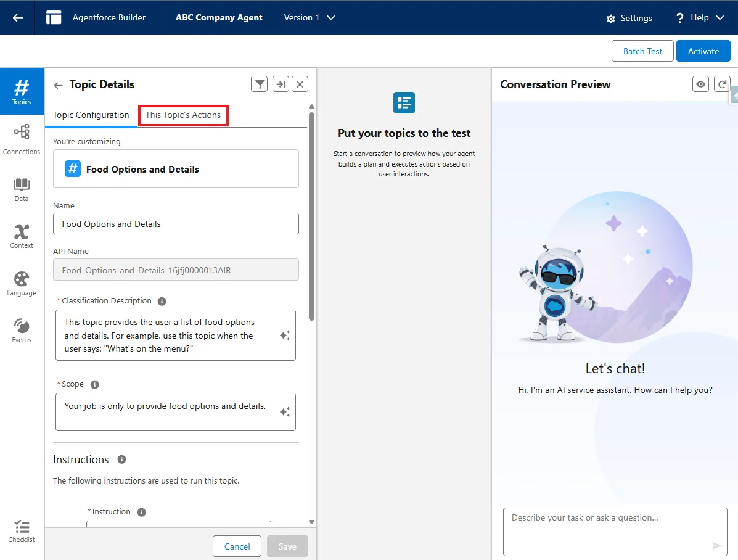Open the Language sidebar panel

[x=22, y=284]
